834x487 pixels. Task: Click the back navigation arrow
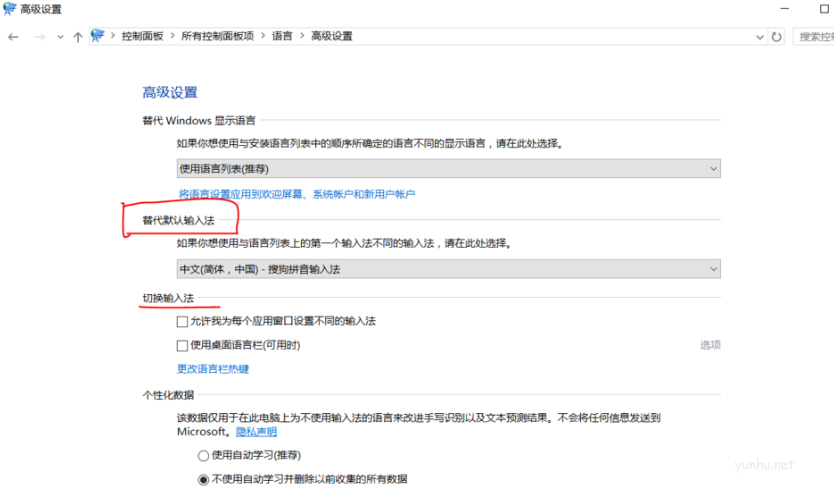click(x=13, y=37)
